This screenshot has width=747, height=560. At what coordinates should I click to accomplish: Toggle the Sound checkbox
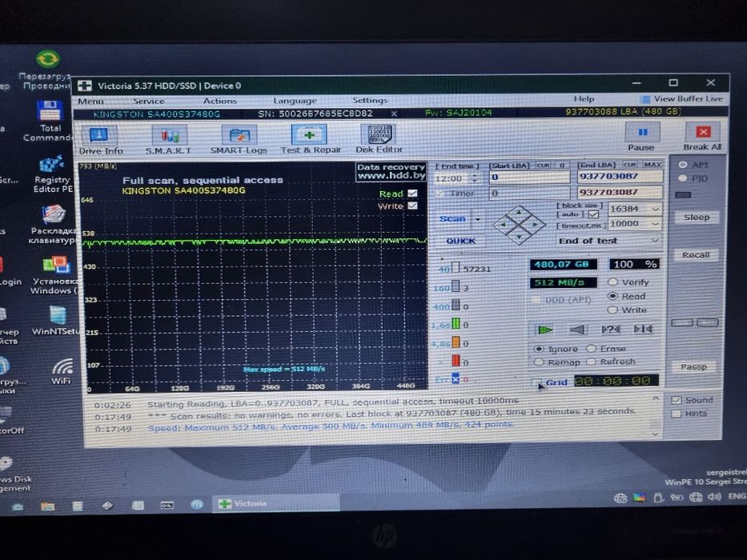tap(676, 400)
